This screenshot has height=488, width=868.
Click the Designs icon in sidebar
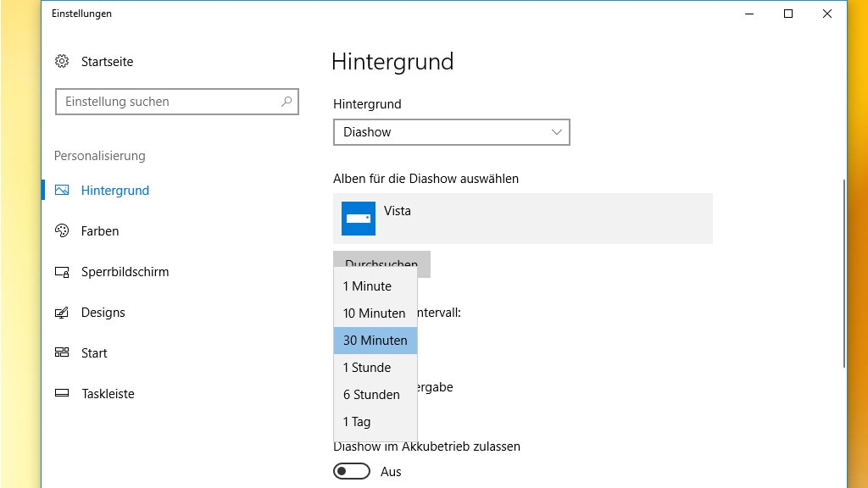[62, 313]
